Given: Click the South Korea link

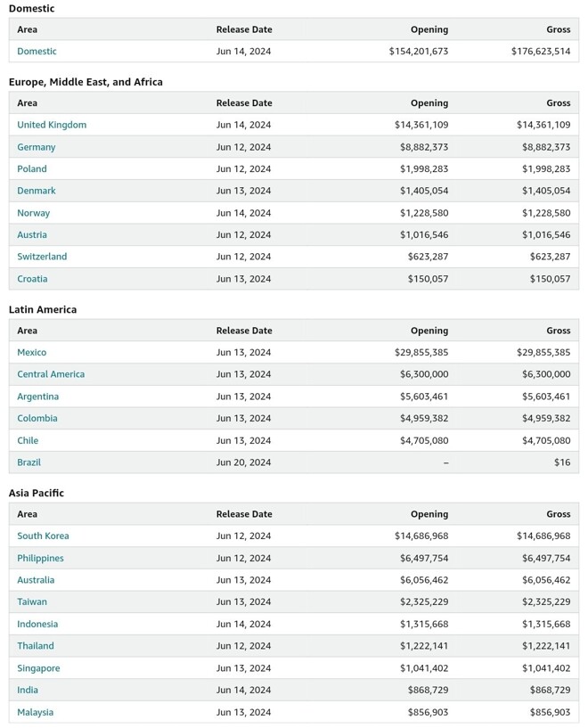Looking at the screenshot, I should tap(43, 536).
